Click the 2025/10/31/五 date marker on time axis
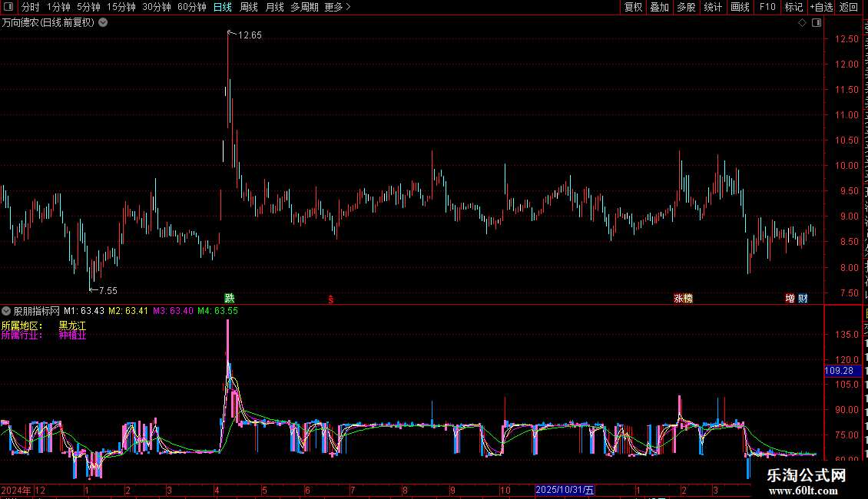 [565, 490]
